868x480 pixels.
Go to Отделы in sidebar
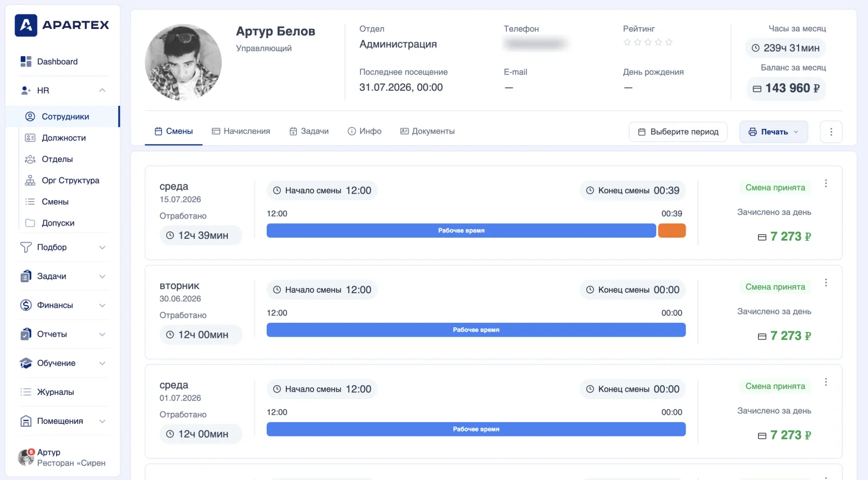[57, 159]
